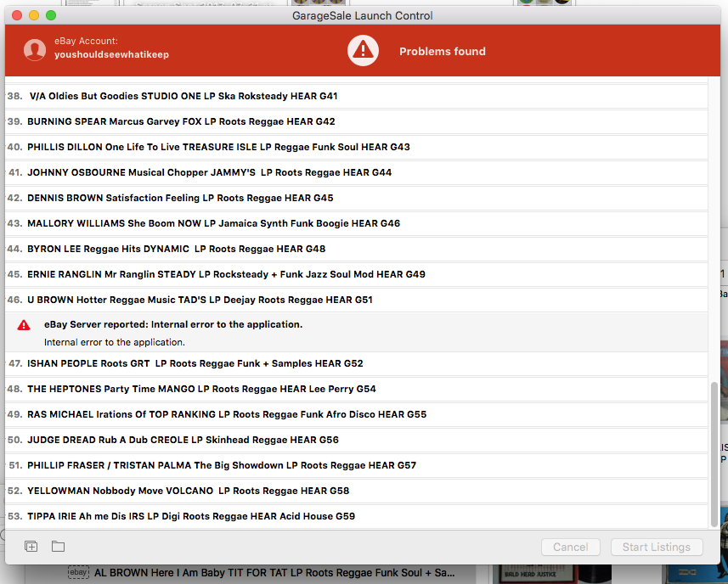Click the eBay account avatar icon
This screenshot has width=728, height=584.
[35, 49]
